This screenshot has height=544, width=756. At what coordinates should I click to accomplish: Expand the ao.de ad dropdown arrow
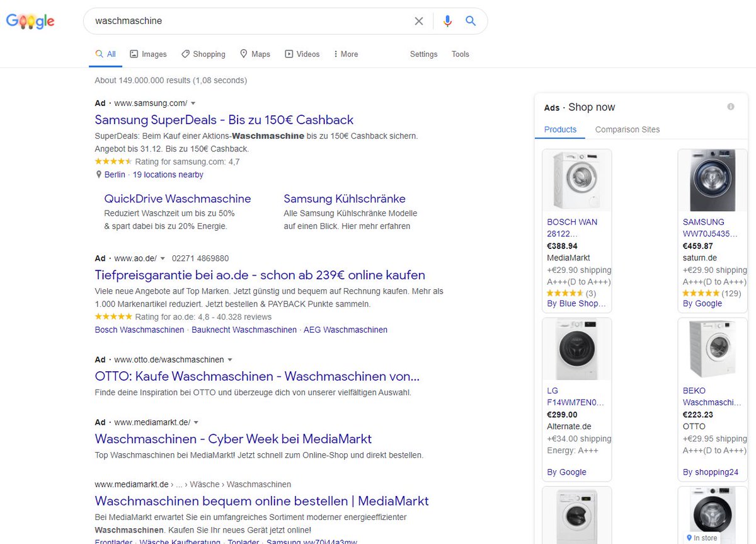coord(163,258)
